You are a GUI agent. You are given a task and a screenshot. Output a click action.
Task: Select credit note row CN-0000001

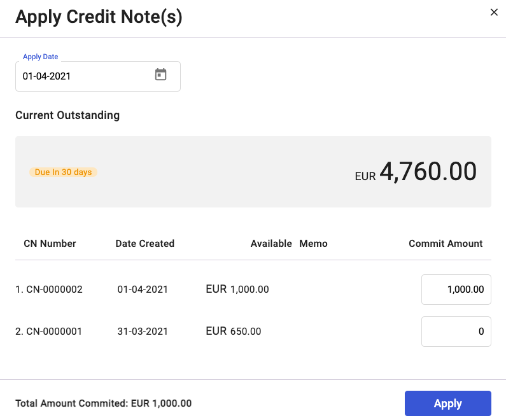pos(253,332)
